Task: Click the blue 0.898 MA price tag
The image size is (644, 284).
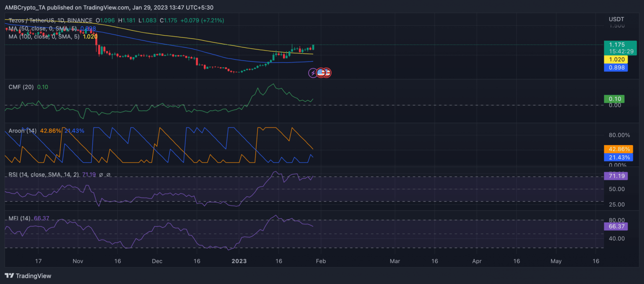Action: coord(615,68)
